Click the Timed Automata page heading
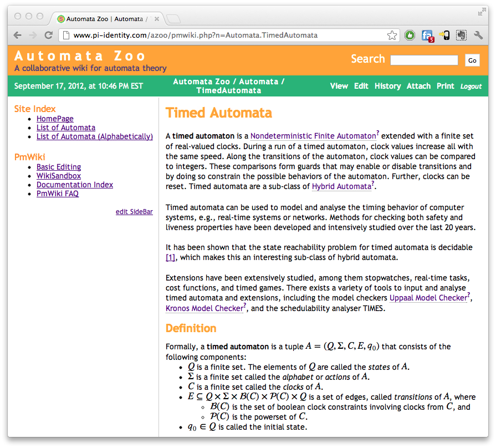 pyautogui.click(x=219, y=113)
